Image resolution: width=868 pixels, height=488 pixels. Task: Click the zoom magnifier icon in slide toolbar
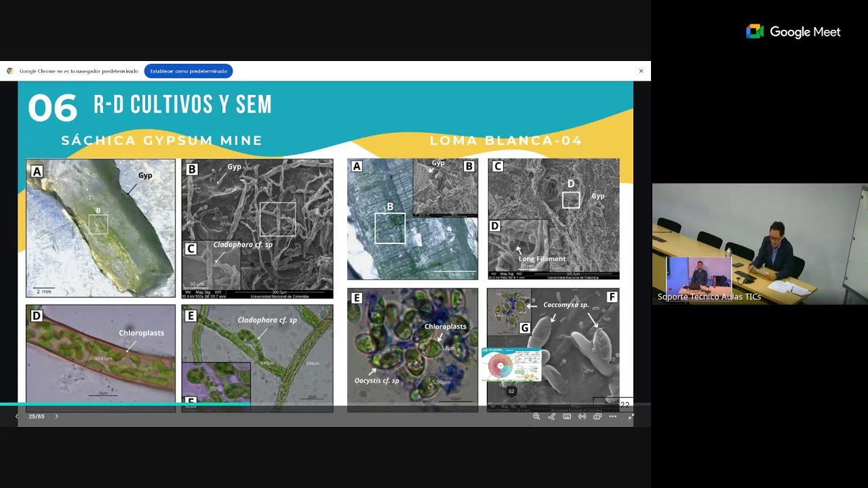(536, 416)
